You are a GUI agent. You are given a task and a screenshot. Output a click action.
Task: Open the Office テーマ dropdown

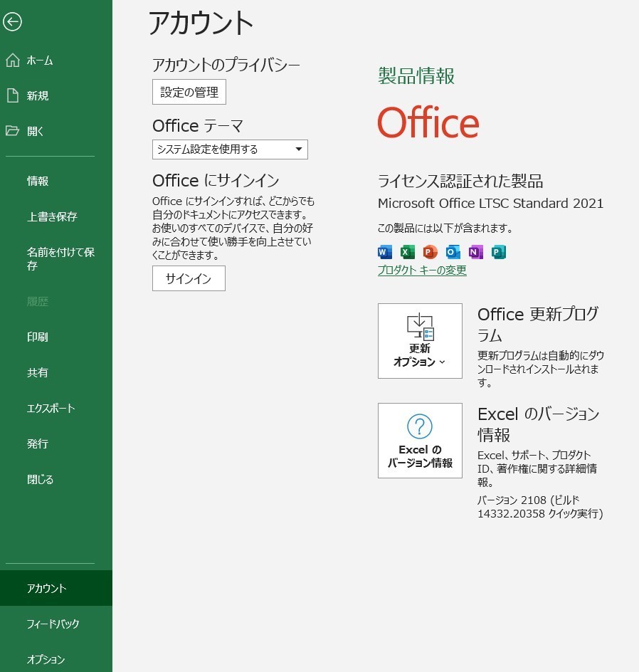point(300,149)
